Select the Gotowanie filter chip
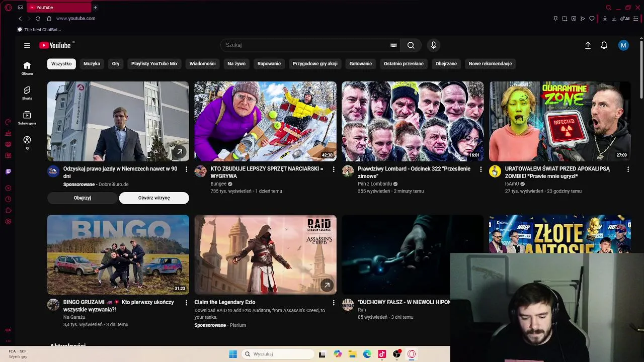644x362 pixels. tap(361, 64)
